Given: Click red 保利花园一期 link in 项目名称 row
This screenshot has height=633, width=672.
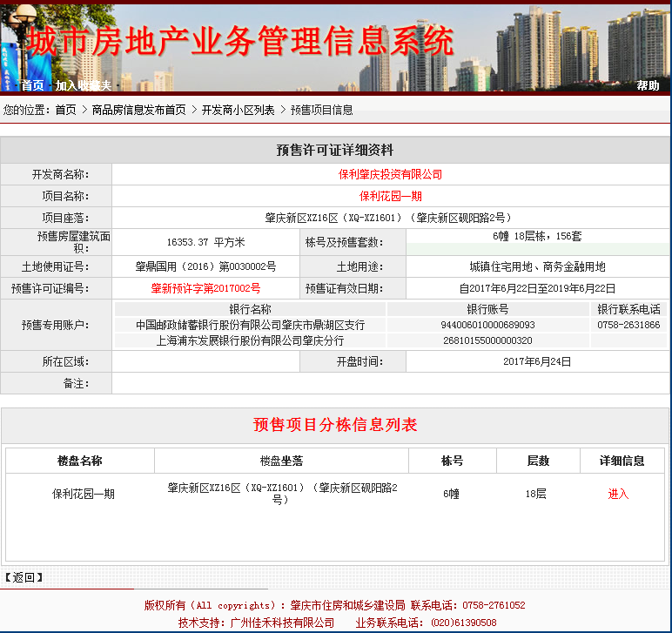Looking at the screenshot, I should 390,196.
